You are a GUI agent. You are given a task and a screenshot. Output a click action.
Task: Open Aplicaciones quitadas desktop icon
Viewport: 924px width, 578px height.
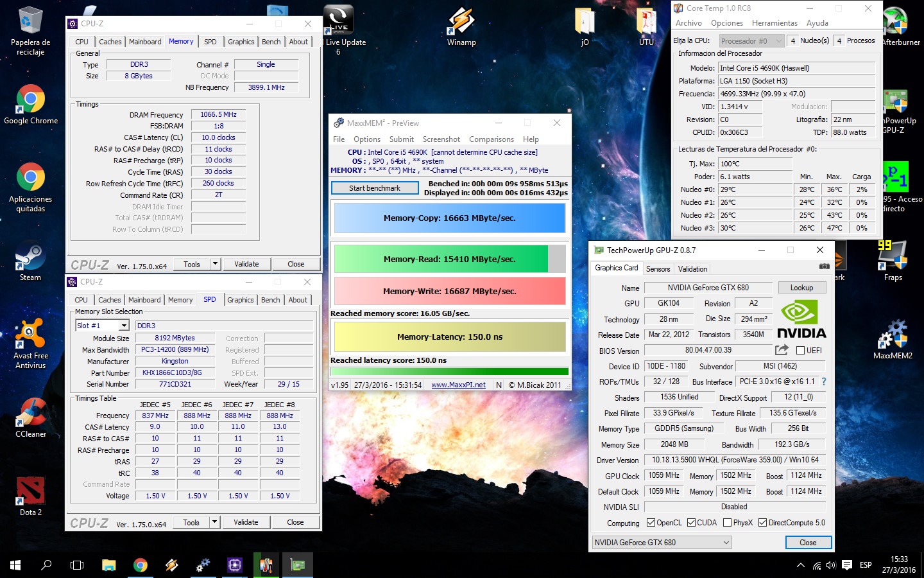tap(31, 188)
